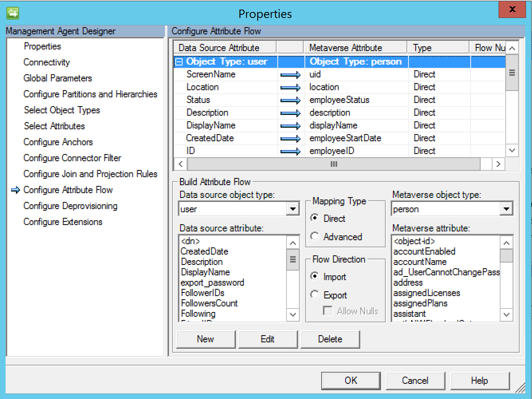This screenshot has width=532, height=399.
Task: Click OK to confirm the properties
Action: (351, 381)
